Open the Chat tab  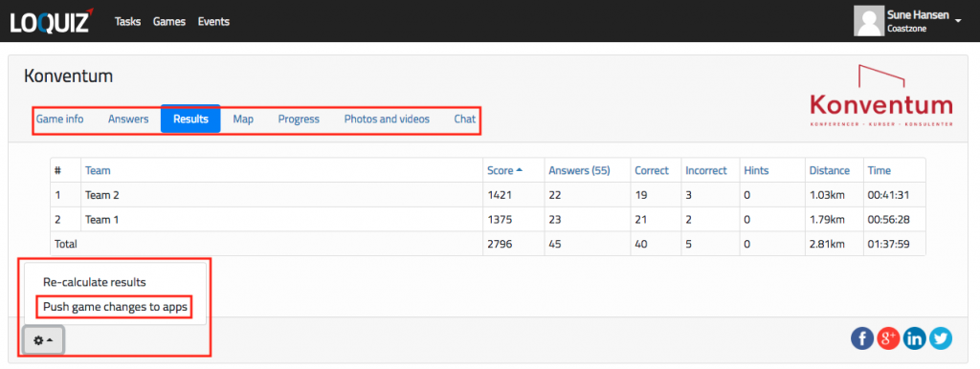[x=464, y=119]
